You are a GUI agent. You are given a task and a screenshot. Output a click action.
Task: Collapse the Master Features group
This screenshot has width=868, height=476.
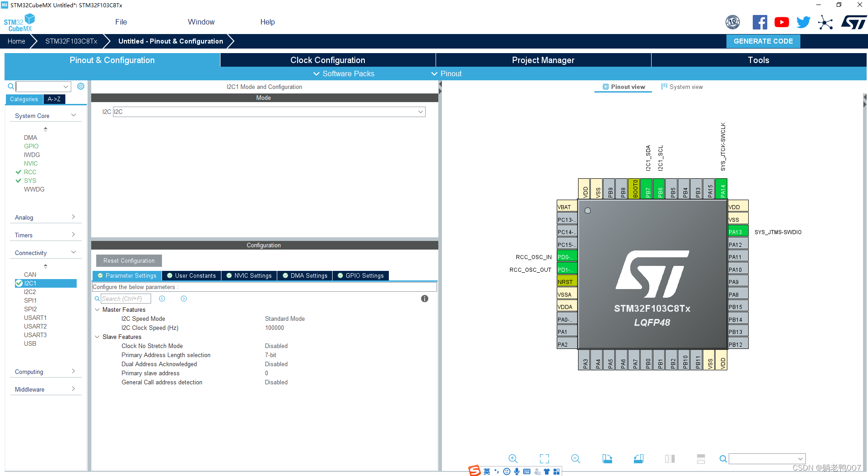click(97, 309)
